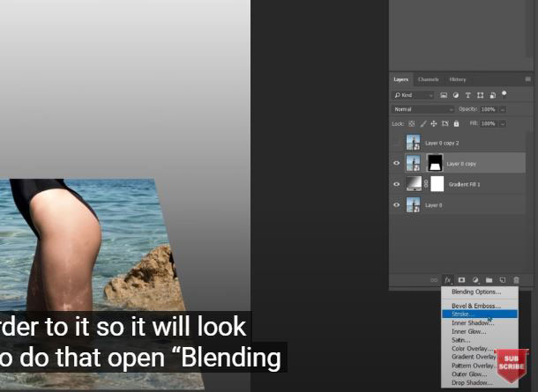This screenshot has height=392, width=538.
Task: Click Gradient Fill 1 gradient thumbnail
Action: pos(414,183)
